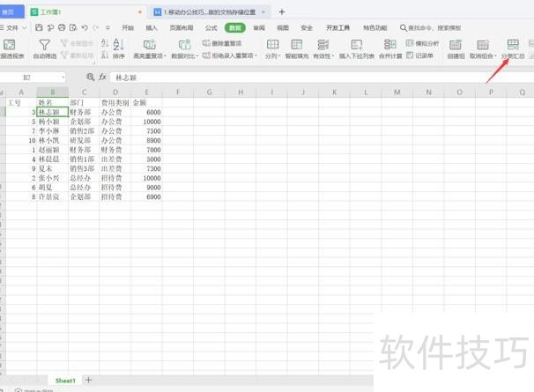The width and height of the screenshot is (534, 392).
Task: Click the print icon in quick toolbar
Action: (x=62, y=27)
